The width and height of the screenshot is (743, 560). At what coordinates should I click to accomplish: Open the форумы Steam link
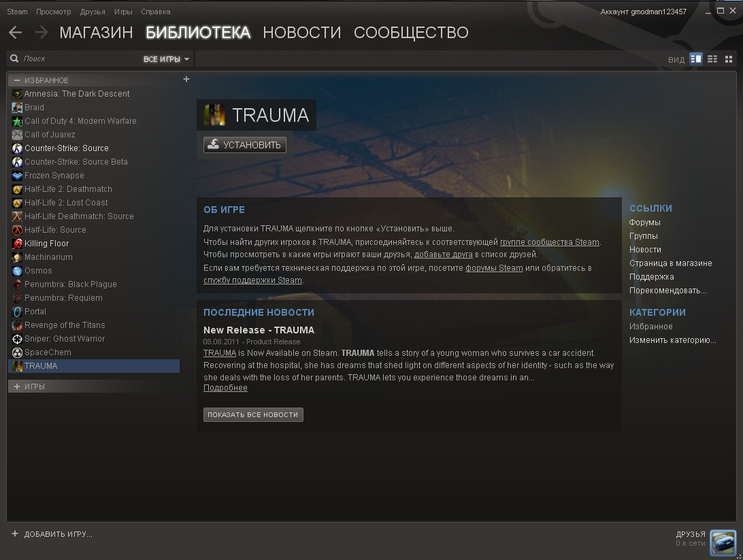click(494, 268)
